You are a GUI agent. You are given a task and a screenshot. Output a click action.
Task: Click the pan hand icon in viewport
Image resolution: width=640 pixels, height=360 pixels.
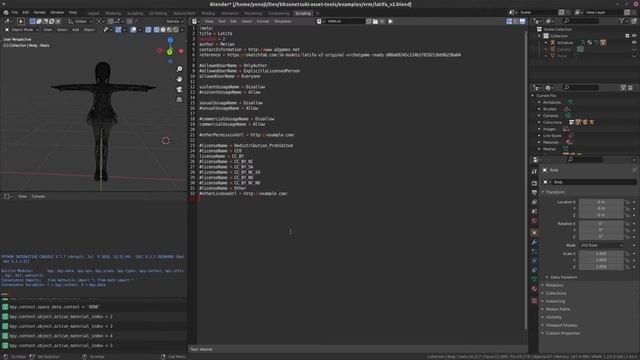pyautogui.click(x=179, y=79)
